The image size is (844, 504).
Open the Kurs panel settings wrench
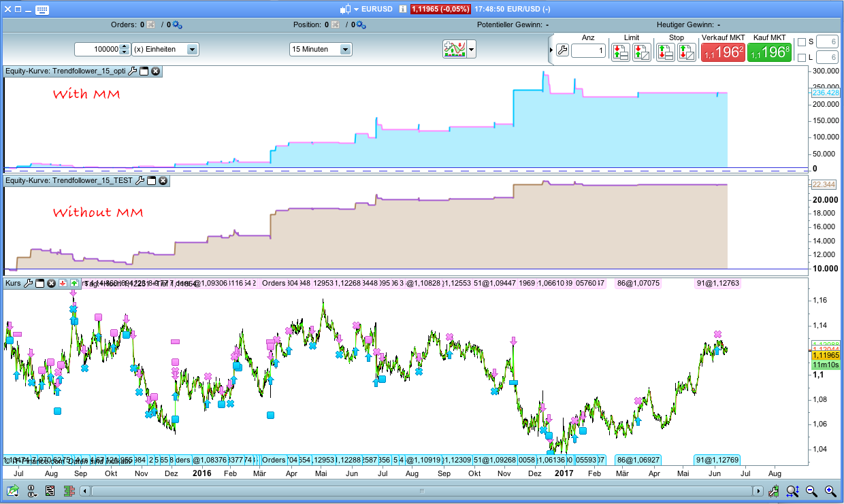click(x=29, y=283)
